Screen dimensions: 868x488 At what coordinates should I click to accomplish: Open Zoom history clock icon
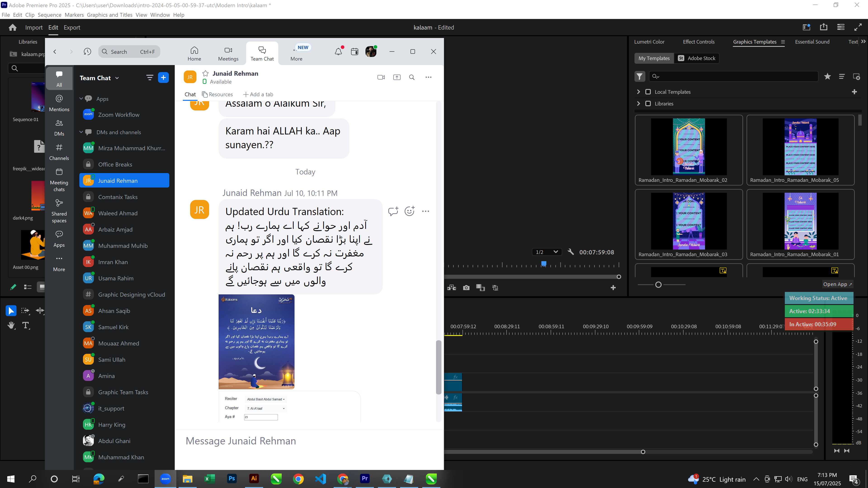point(87,52)
